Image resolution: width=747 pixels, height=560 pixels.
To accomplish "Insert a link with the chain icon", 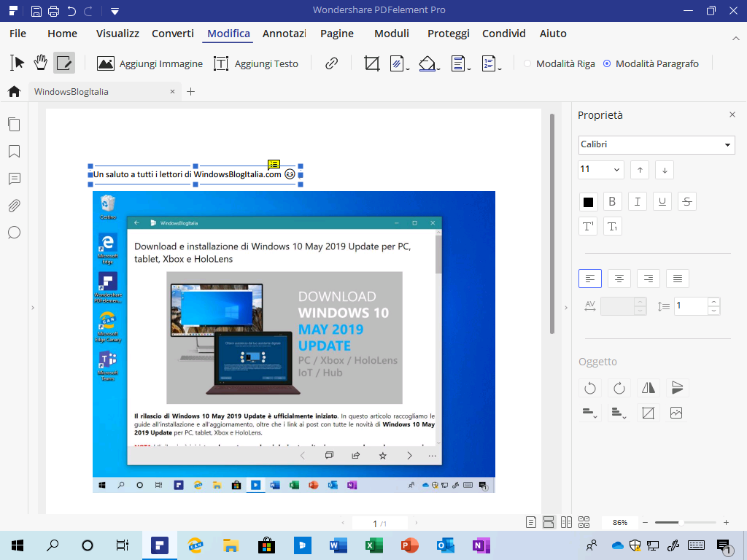I will pyautogui.click(x=332, y=63).
